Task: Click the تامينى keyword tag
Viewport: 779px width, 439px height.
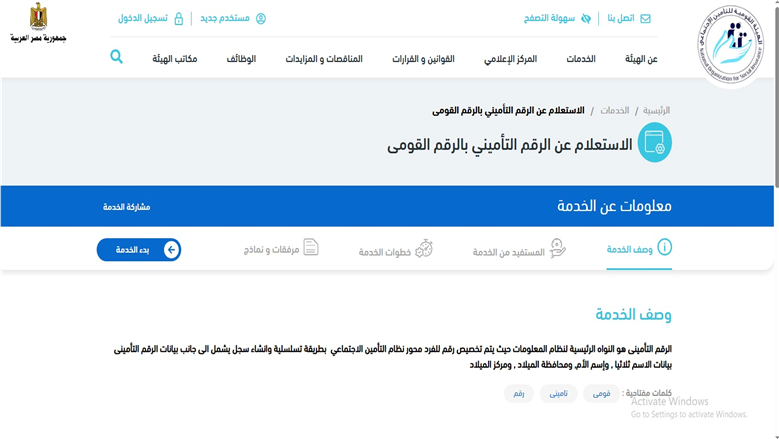Action: [x=558, y=393]
